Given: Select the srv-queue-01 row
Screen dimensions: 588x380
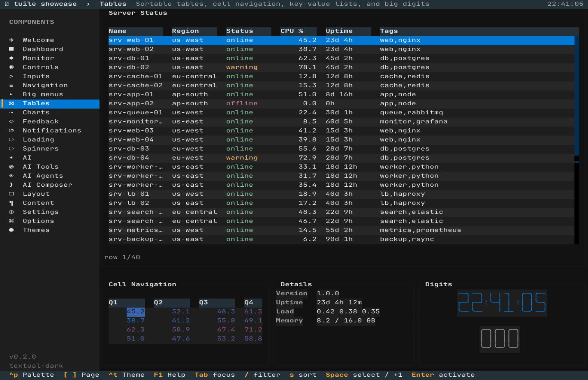Looking at the screenshot, I should click(x=341, y=112).
